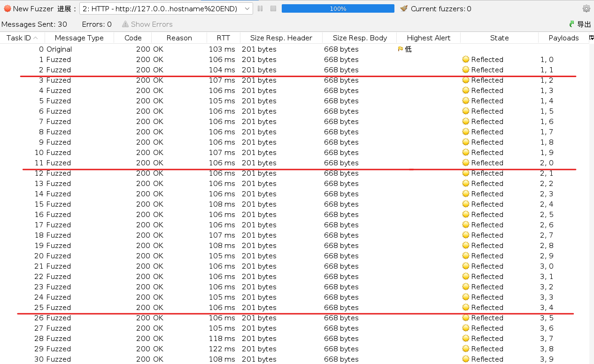594x364 pixels.
Task: Sort by Size Resp. Header column
Action: point(281,38)
